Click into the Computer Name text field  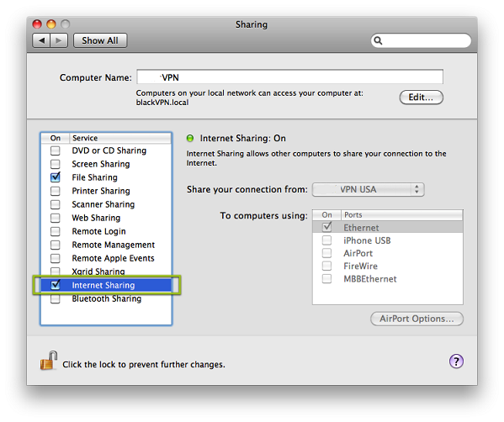(x=290, y=77)
